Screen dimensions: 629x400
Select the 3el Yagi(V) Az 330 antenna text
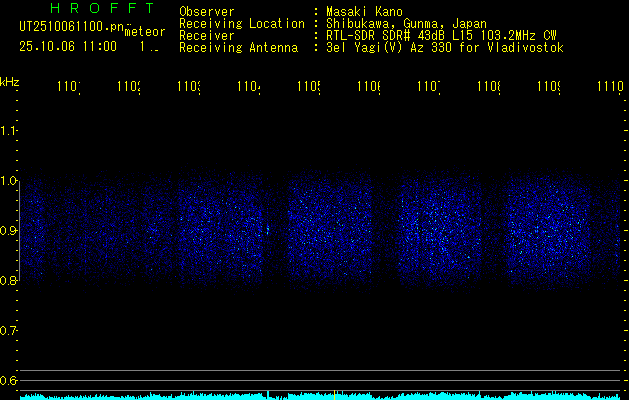[445, 48]
